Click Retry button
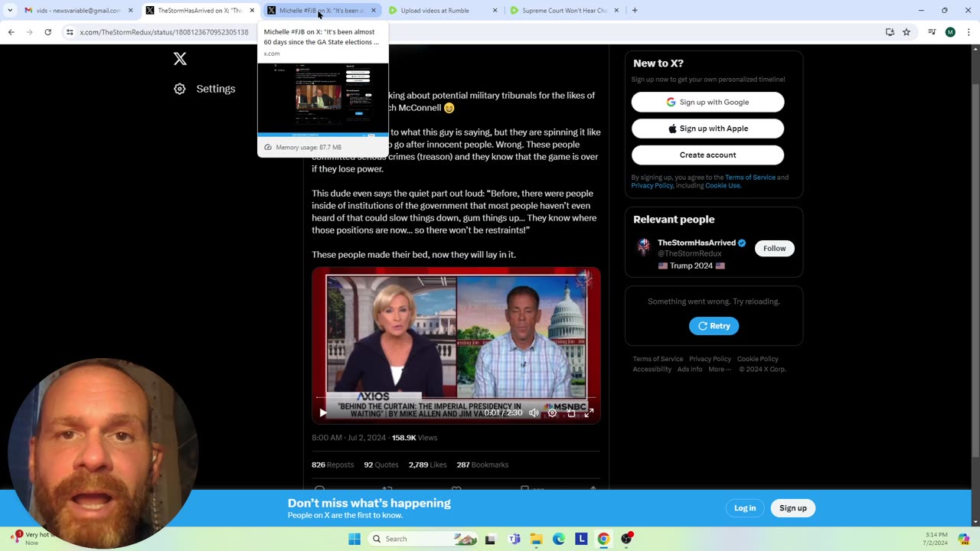This screenshot has width=980, height=551. (714, 326)
